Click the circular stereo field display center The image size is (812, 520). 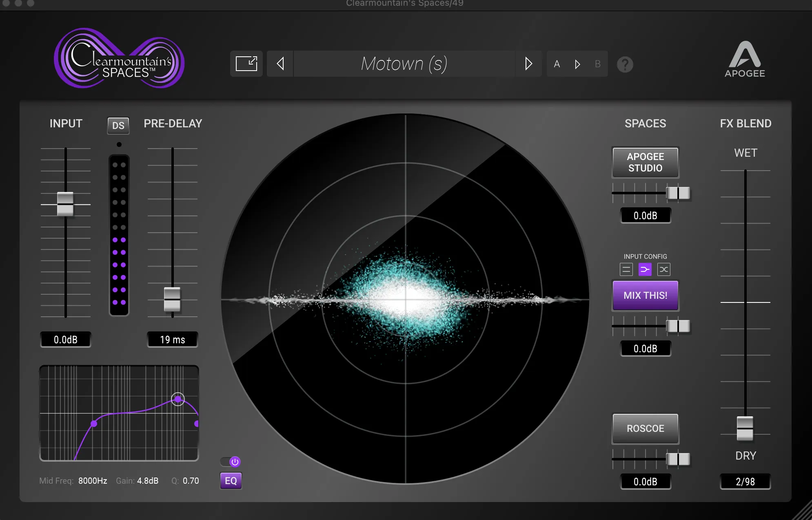(405, 299)
